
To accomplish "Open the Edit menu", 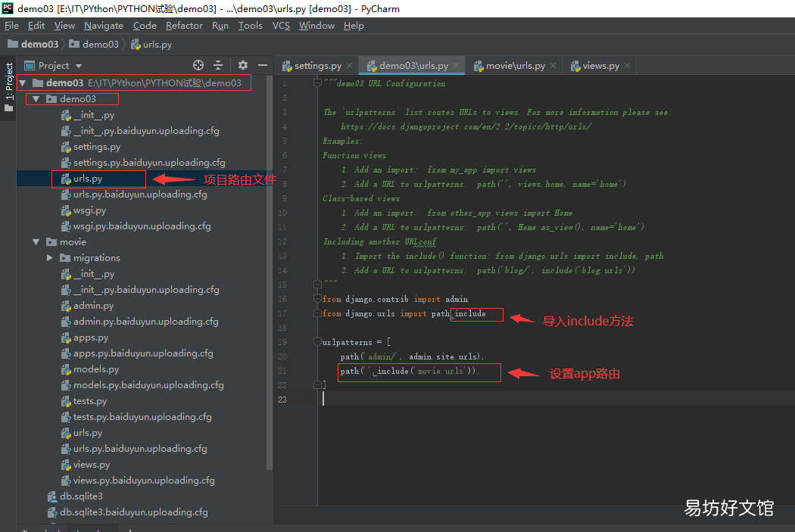I will (36, 25).
